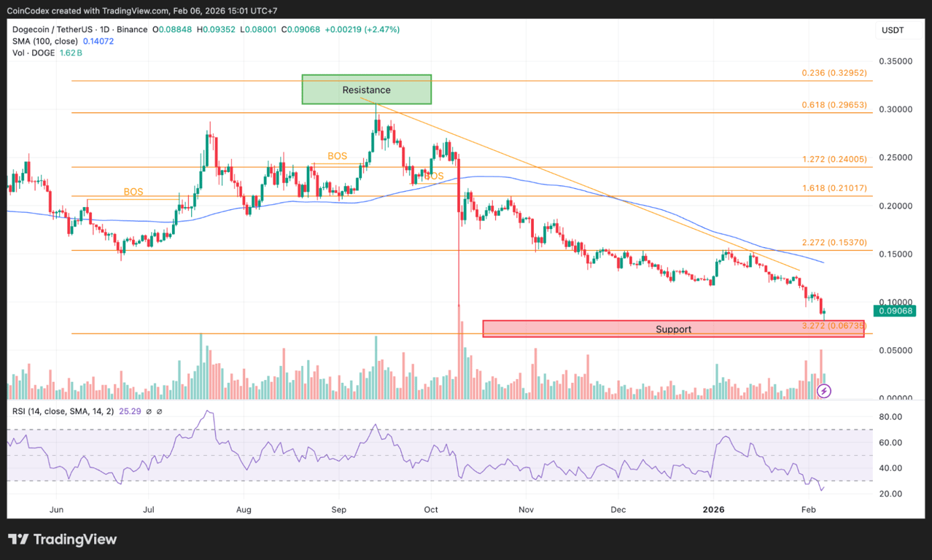Select the green Resistance zone label
This screenshot has height=560, width=932.
tap(366, 89)
